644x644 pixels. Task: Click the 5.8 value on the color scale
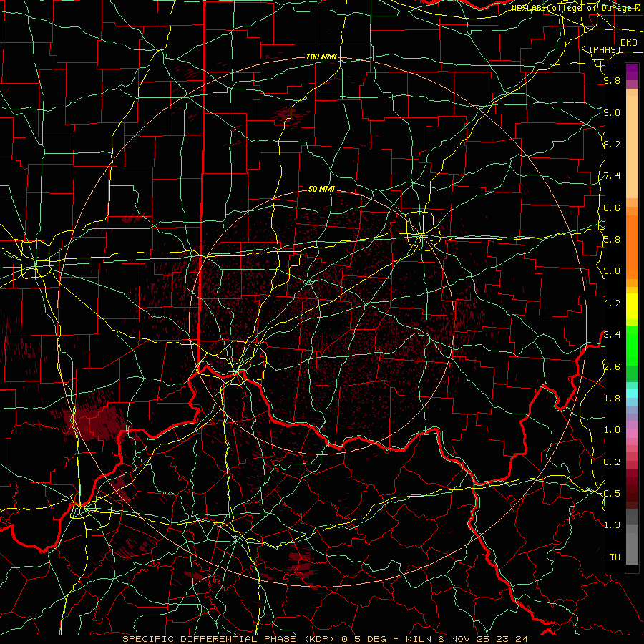[x=612, y=240]
